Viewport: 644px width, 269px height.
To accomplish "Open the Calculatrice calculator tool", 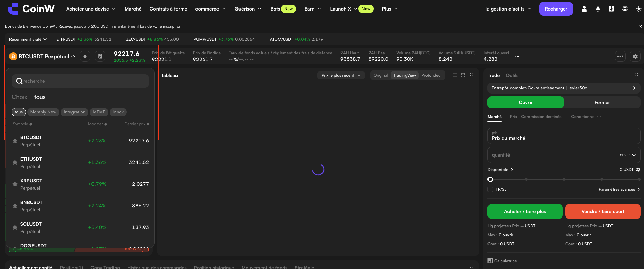I will point(502,261).
